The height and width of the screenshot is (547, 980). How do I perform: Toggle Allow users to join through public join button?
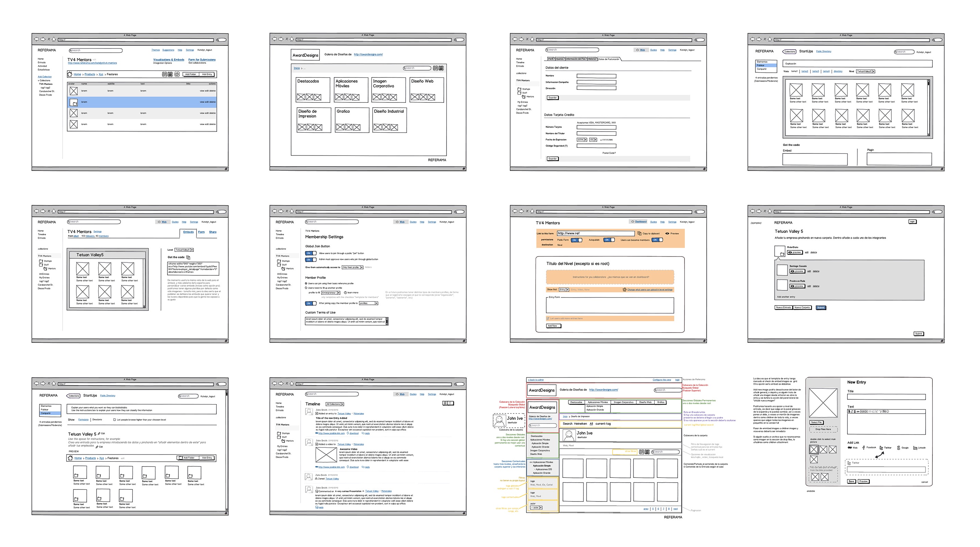pos(311,253)
